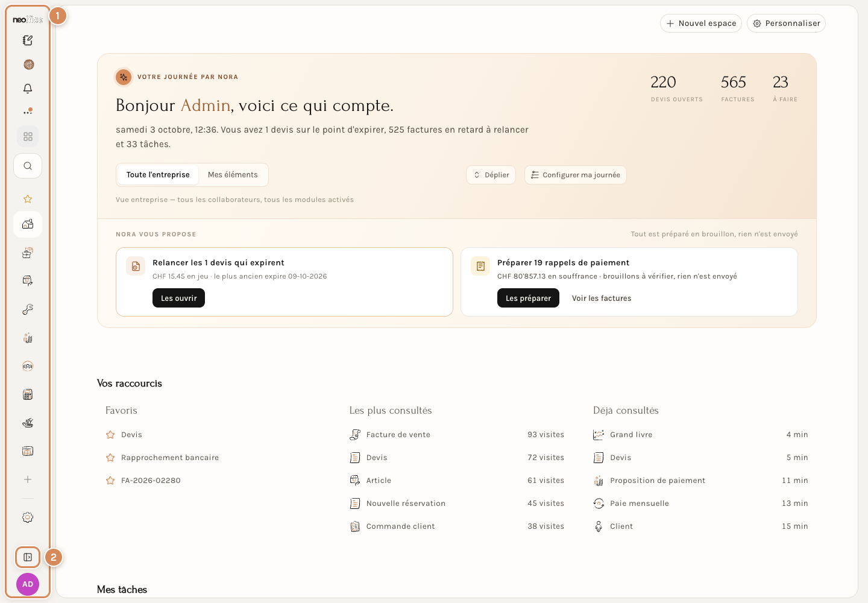Expand the panel with Déplier
Image resolution: width=868 pixels, height=603 pixels.
click(491, 175)
